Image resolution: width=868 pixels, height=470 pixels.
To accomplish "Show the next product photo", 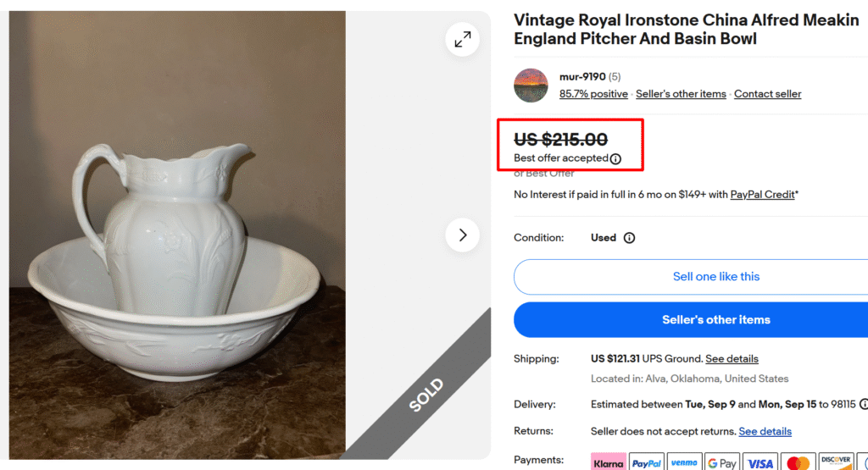I will [x=462, y=235].
